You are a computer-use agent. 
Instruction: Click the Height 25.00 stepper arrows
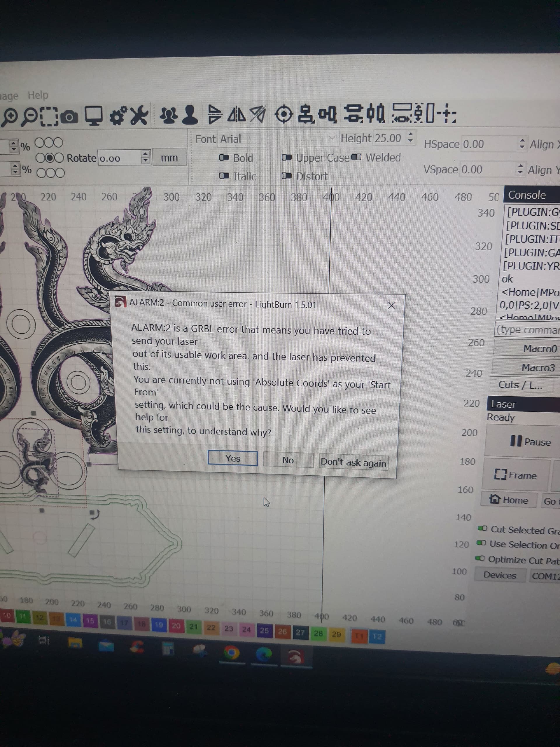coord(410,137)
